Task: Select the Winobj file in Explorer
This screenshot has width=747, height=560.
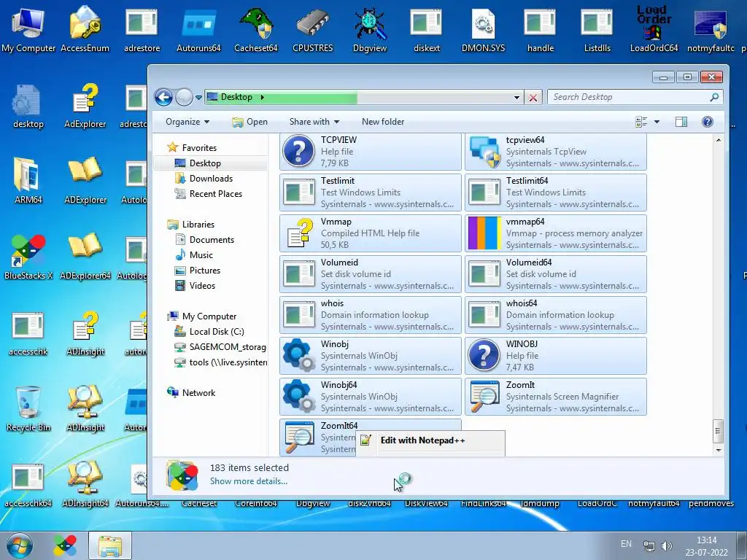Action: click(371, 356)
